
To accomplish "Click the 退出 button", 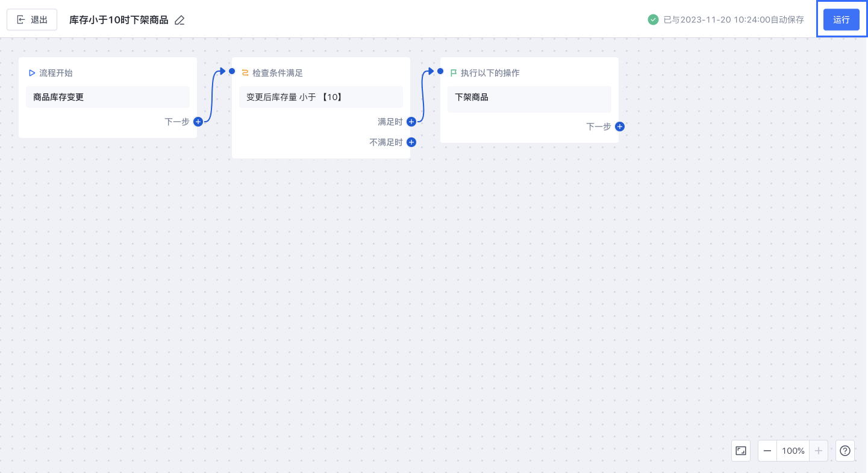I will (32, 20).
